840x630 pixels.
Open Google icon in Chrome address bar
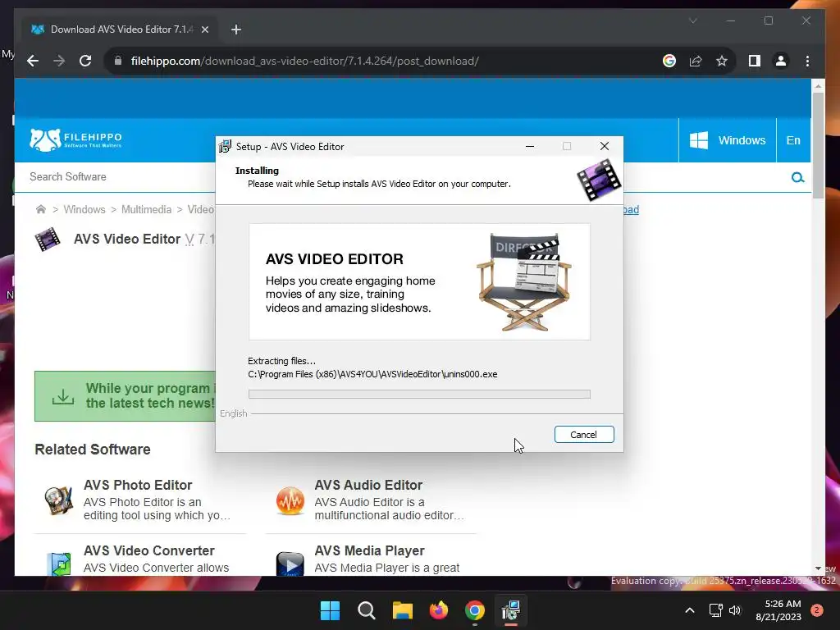(x=669, y=61)
